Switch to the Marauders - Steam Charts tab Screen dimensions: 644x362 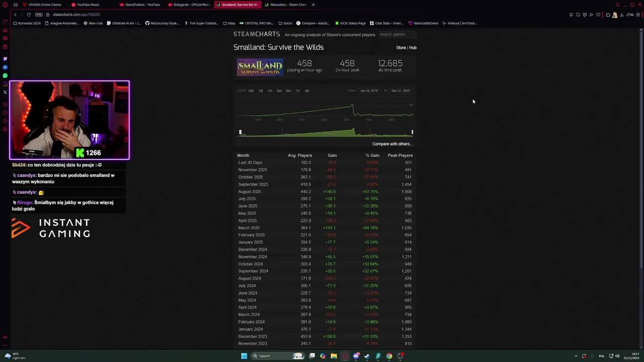286,5
